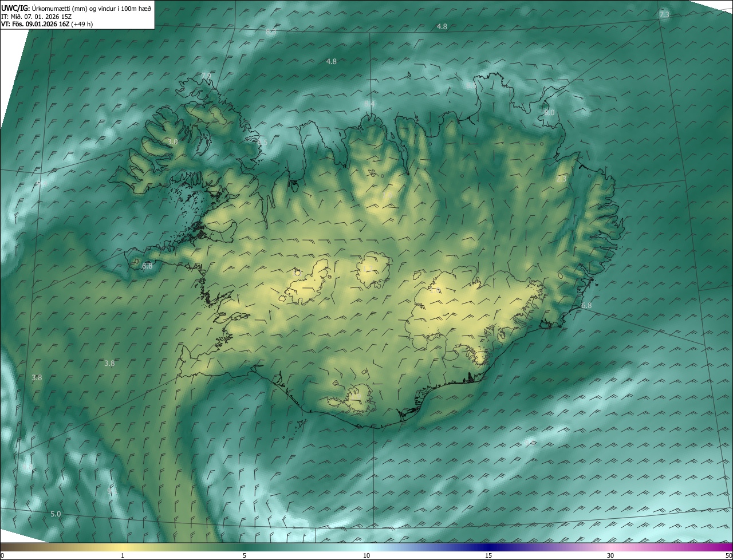The width and height of the screenshot is (733, 560).
Task: Click the 1 label on the color scale
Action: tap(123, 555)
